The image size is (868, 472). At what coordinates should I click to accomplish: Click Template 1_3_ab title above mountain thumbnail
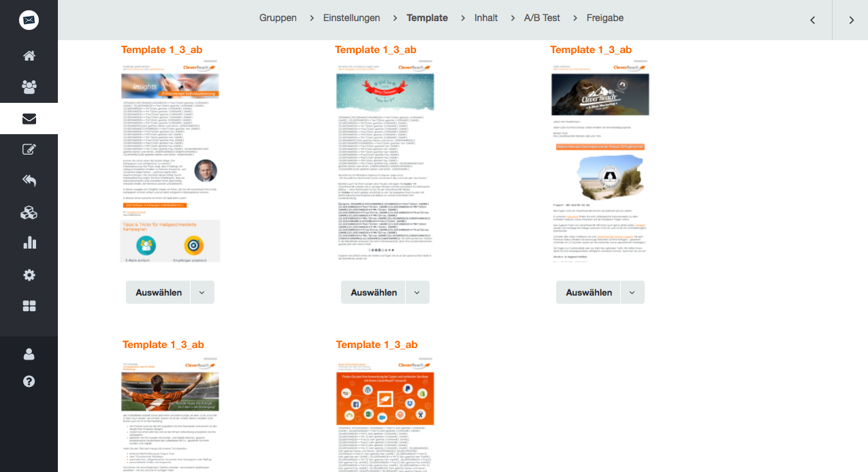(591, 50)
